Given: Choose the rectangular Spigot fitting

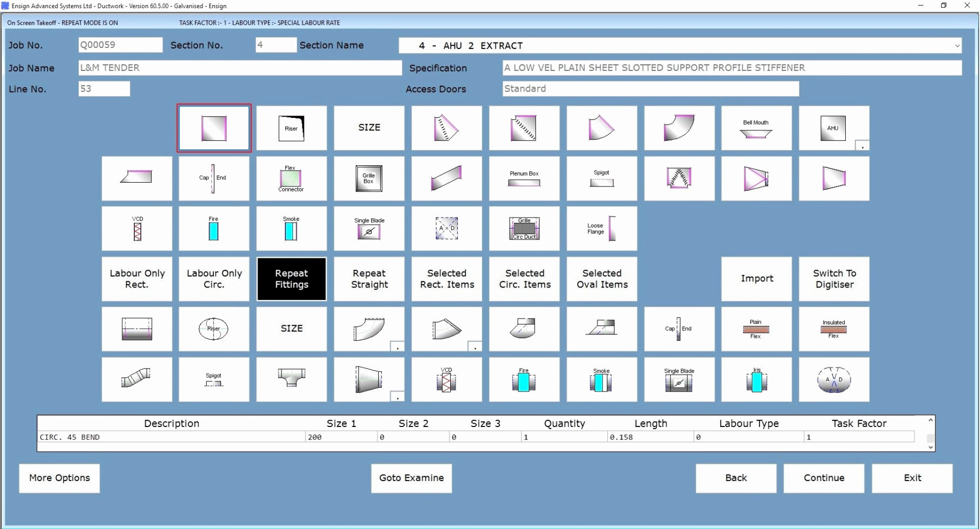Looking at the screenshot, I should tap(601, 178).
